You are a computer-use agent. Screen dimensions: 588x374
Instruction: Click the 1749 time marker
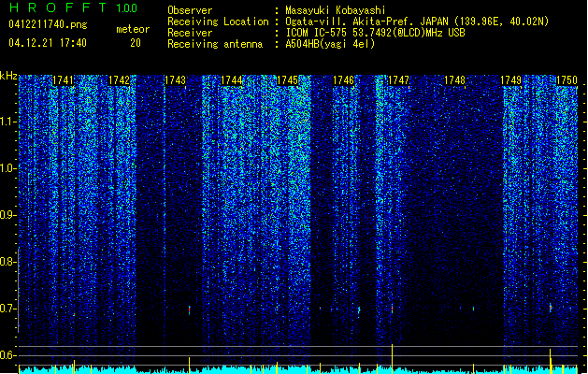click(x=511, y=80)
